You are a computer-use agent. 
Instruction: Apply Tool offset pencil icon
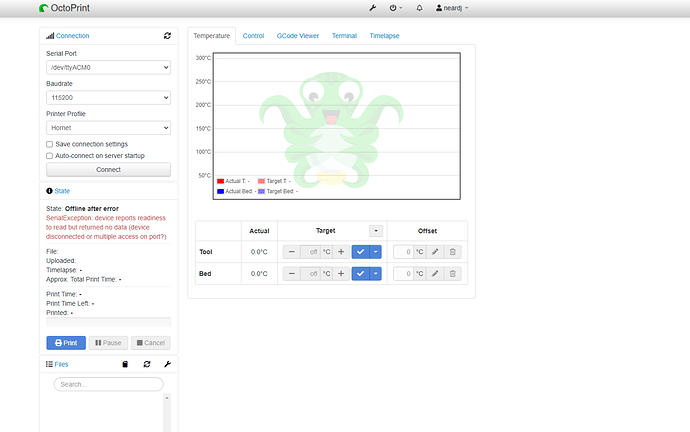435,252
